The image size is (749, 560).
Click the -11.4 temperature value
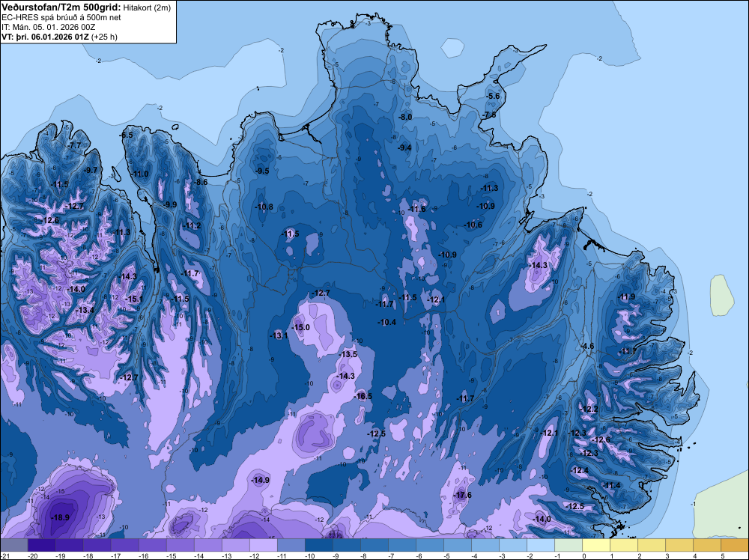[x=611, y=486]
